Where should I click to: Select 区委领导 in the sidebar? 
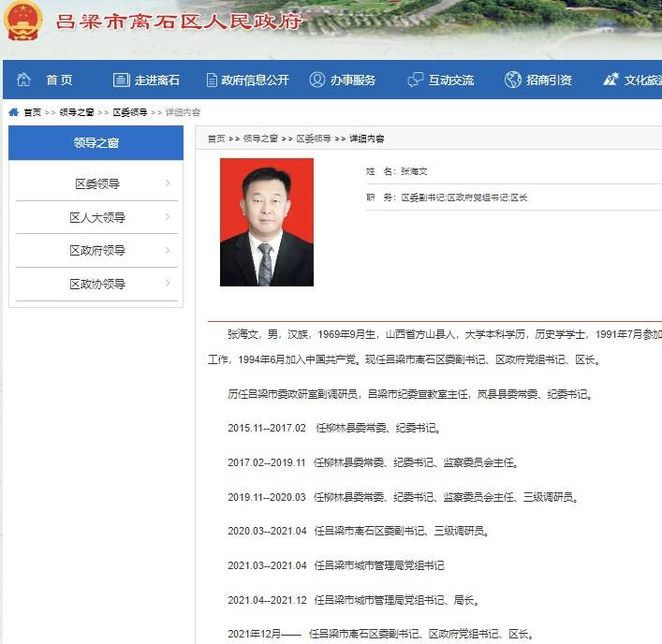click(97, 183)
